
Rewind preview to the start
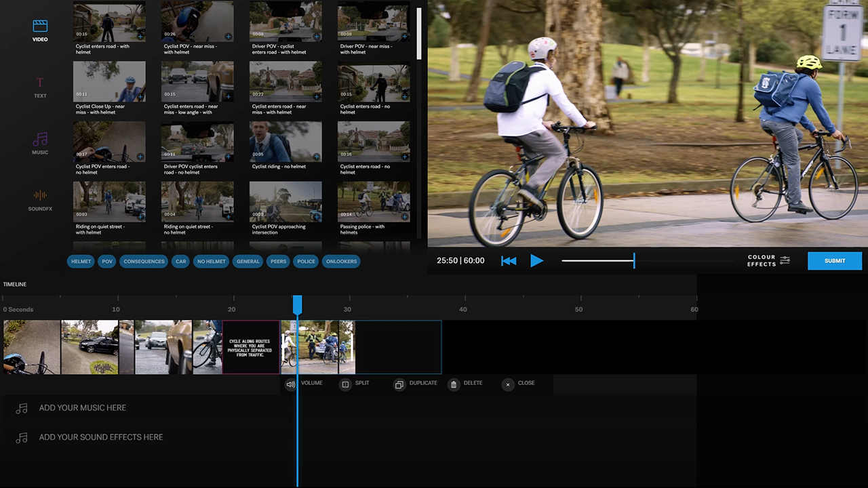(509, 261)
